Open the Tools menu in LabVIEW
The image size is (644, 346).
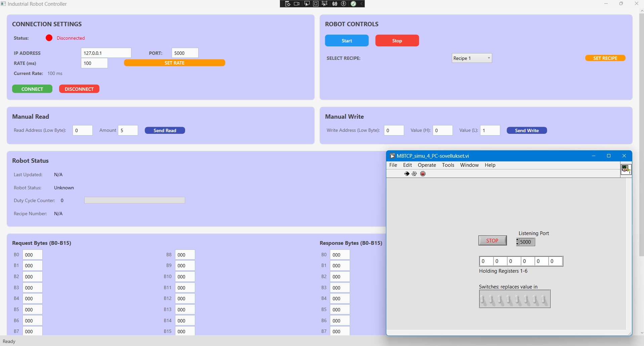448,165
